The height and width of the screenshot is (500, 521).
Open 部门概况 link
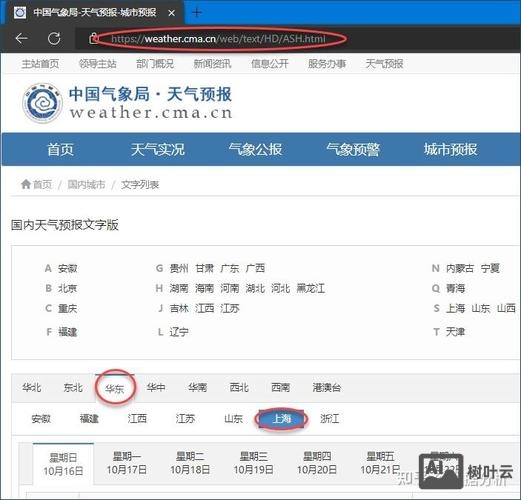tap(155, 64)
